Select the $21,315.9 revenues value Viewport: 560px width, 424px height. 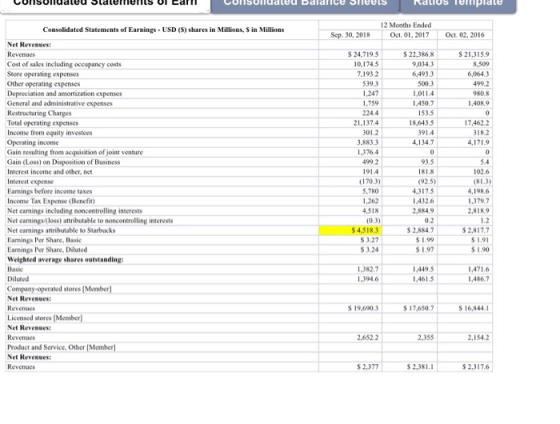(x=474, y=55)
